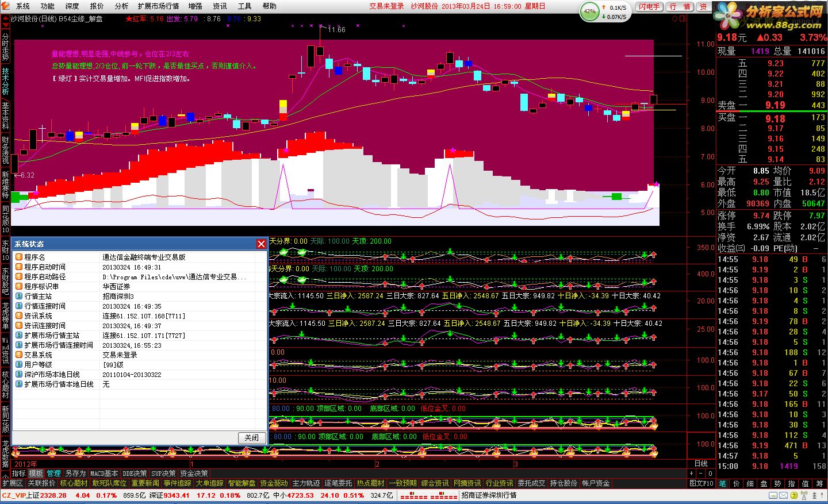Open 委托成交 in bottom toolbar
The height and width of the screenshot is (504, 828).
point(531,483)
